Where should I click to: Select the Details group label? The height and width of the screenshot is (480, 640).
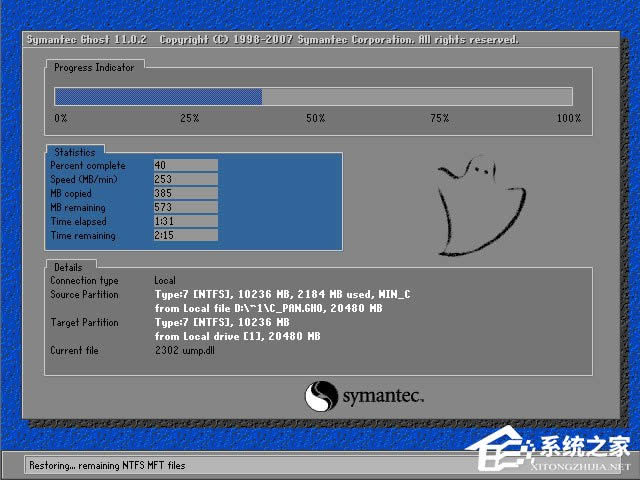(68, 267)
